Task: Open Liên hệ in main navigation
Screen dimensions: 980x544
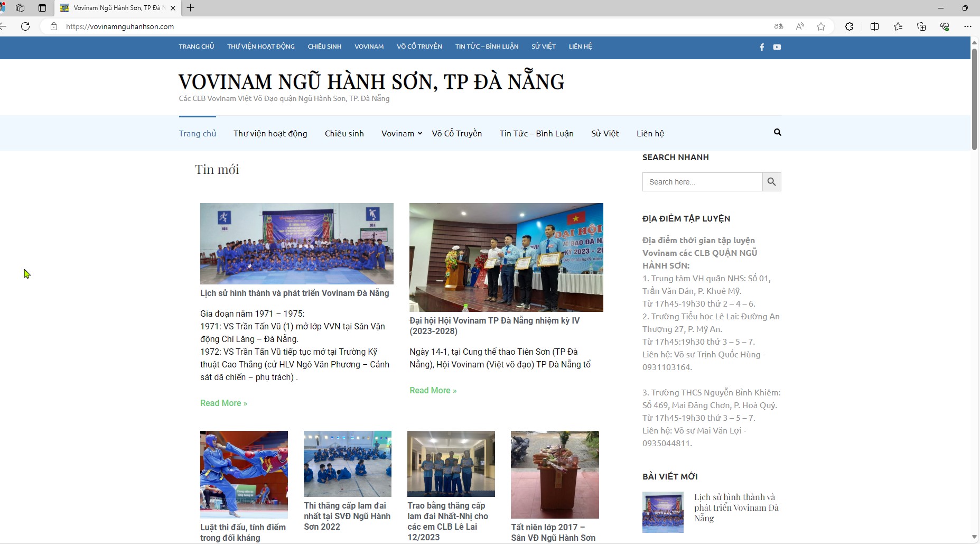Action: click(x=650, y=133)
